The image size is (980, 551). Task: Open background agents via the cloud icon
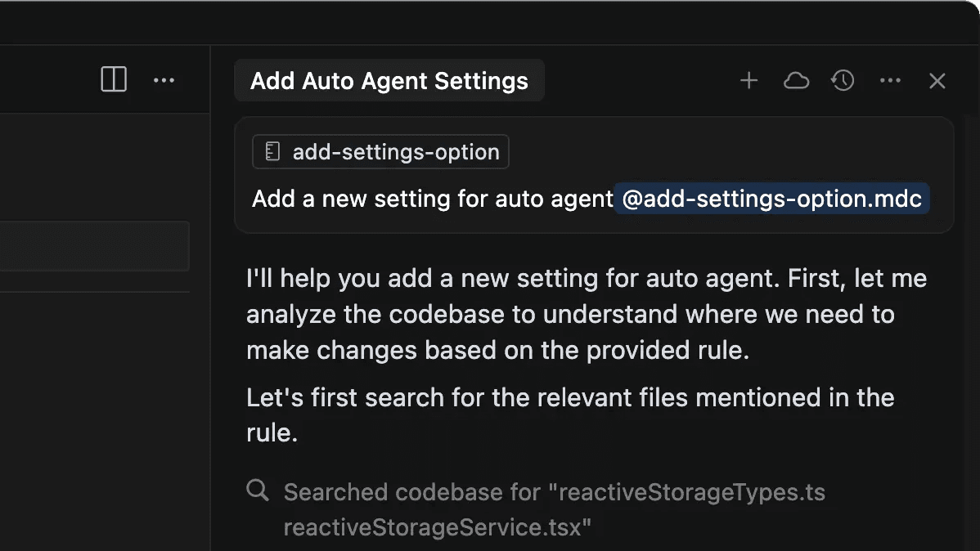pos(796,80)
